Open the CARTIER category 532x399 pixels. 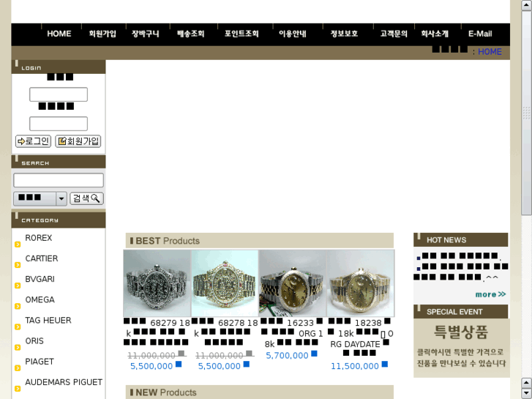(42, 258)
